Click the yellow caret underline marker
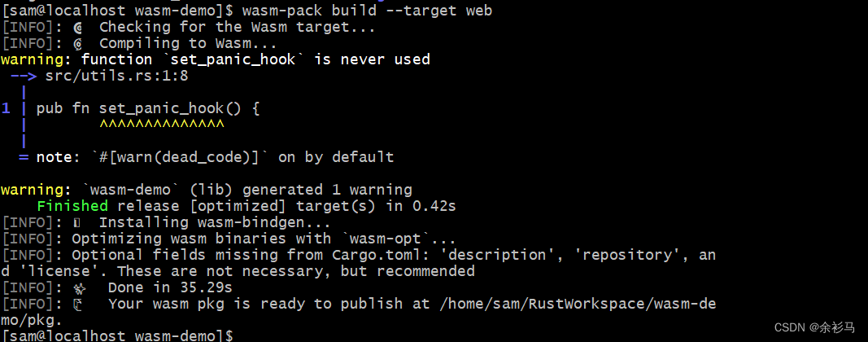The height and width of the screenshot is (342, 868). 161,125
